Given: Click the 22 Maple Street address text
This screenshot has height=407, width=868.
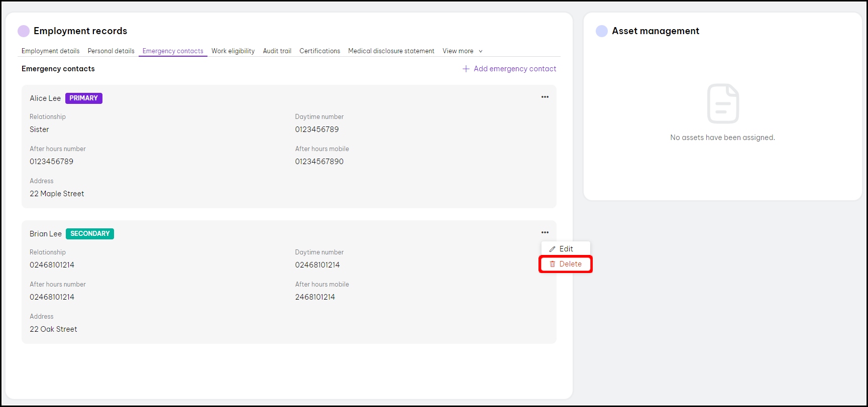Looking at the screenshot, I should click(x=57, y=194).
